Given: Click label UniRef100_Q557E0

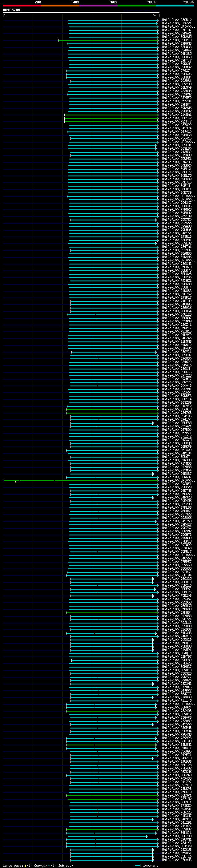Looking at the screenshot, I should point(176,220).
